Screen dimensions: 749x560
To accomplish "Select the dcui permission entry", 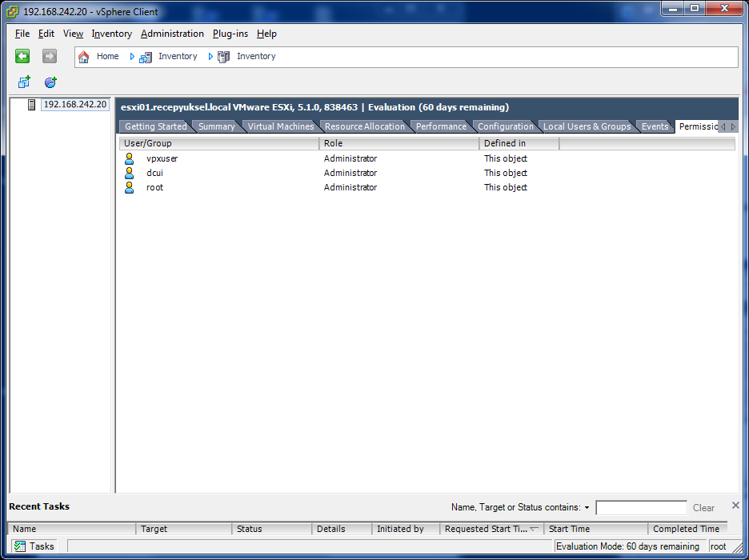I will (154, 173).
